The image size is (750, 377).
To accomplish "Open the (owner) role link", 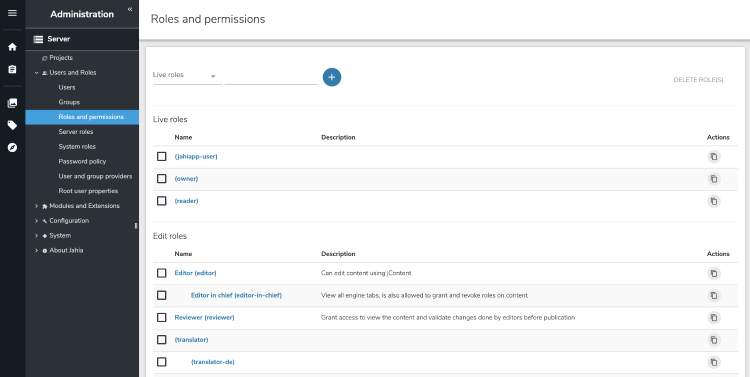I will (186, 178).
